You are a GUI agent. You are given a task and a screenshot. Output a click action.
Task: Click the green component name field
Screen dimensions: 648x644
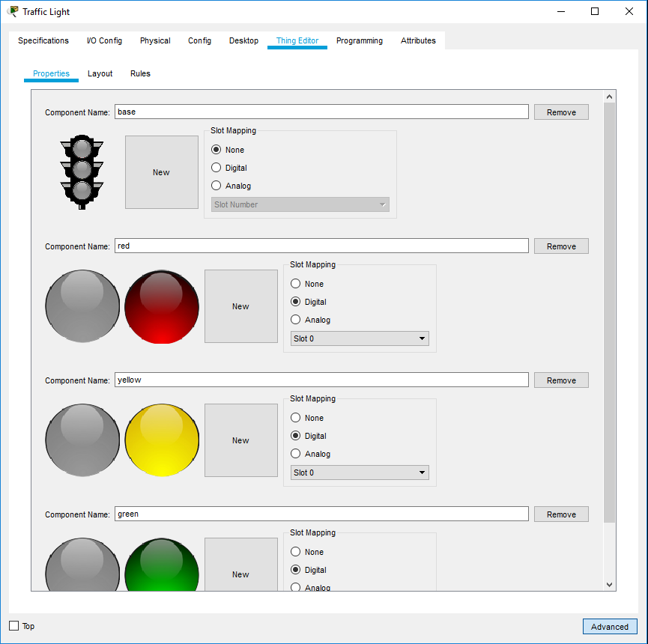(x=321, y=514)
